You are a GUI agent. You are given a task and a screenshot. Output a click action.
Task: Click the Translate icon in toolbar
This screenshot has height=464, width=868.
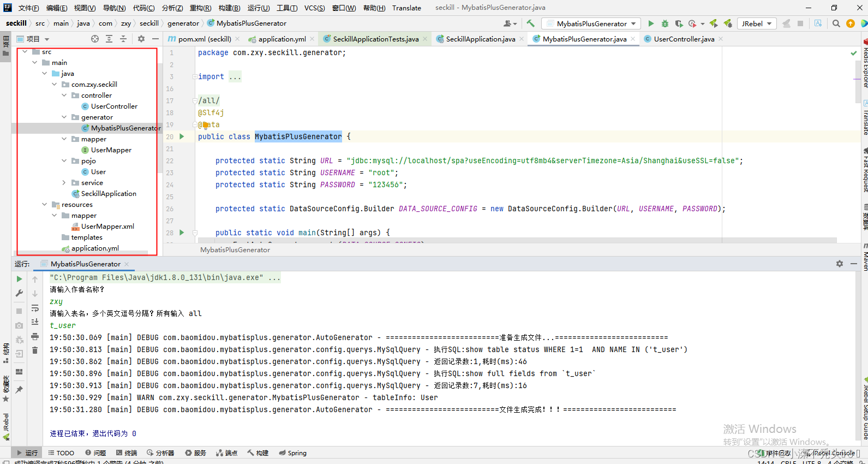[x=818, y=23]
